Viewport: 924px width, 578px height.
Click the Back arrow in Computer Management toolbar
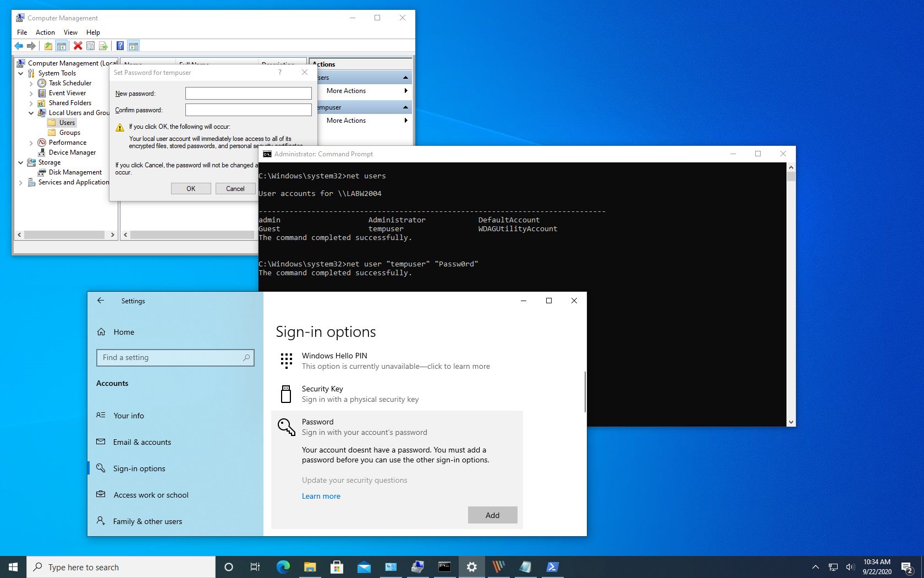click(19, 46)
